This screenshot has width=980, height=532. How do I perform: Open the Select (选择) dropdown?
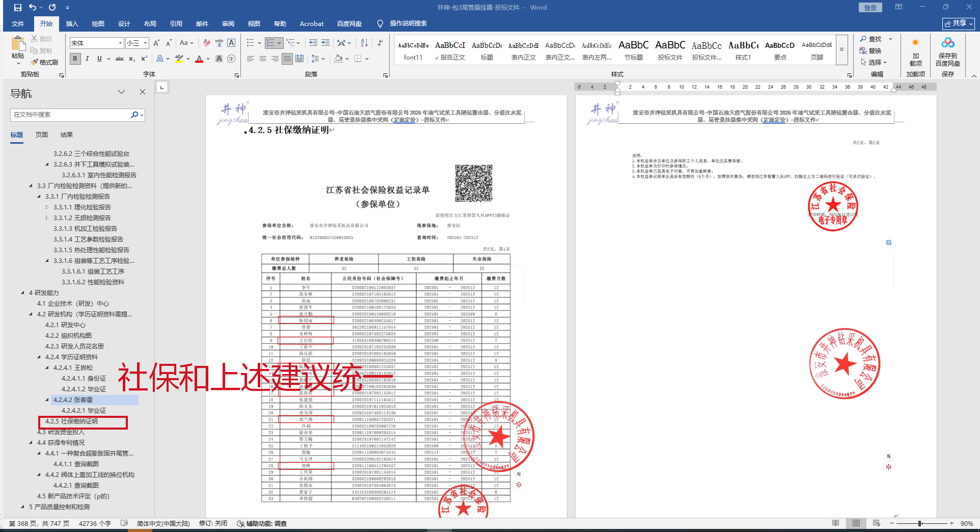pos(874,62)
